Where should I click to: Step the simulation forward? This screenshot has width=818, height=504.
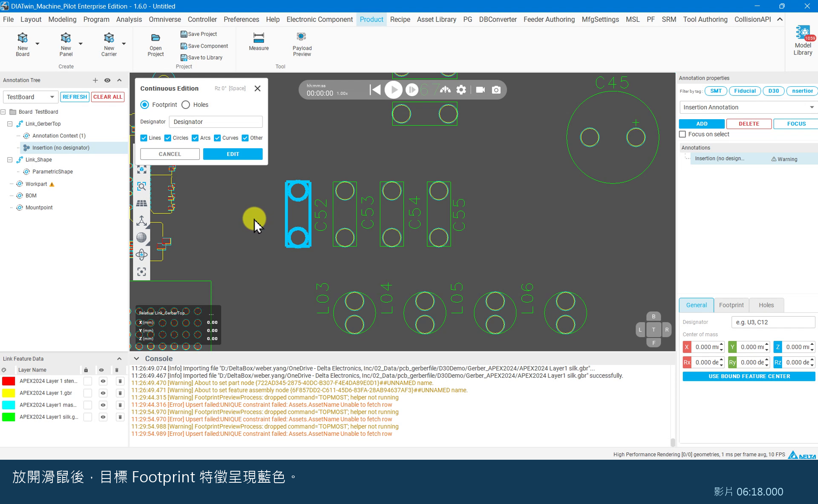coord(412,90)
